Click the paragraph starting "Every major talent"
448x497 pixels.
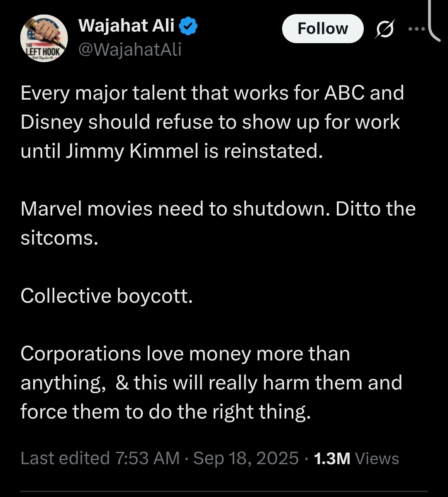[212, 122]
